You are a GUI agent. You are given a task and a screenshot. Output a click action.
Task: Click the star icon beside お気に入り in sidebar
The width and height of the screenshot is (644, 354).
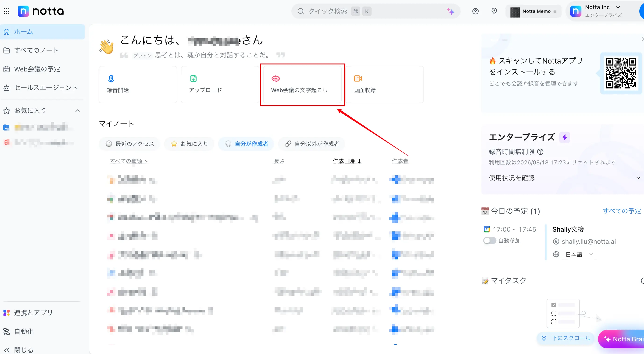7,111
